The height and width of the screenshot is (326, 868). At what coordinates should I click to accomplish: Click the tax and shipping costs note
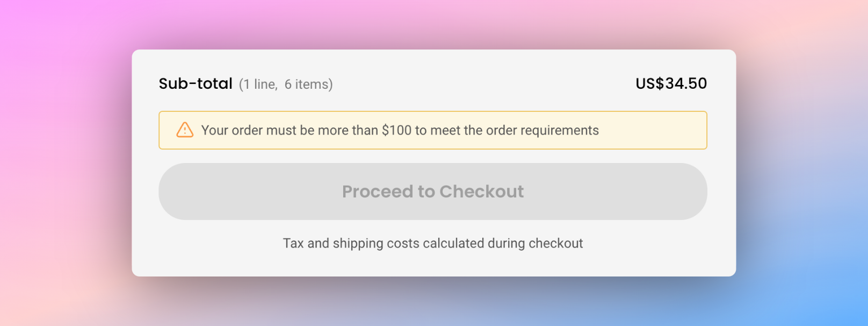tap(433, 243)
